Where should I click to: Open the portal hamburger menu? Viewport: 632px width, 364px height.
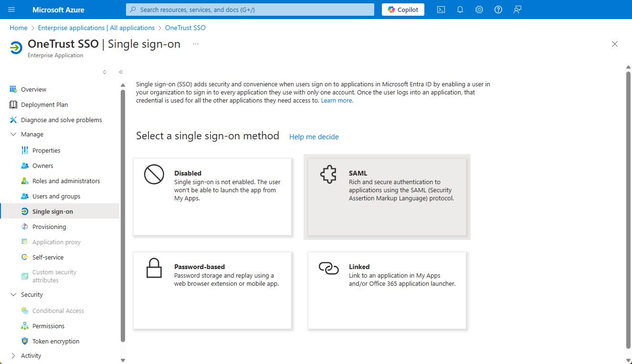[x=11, y=10]
